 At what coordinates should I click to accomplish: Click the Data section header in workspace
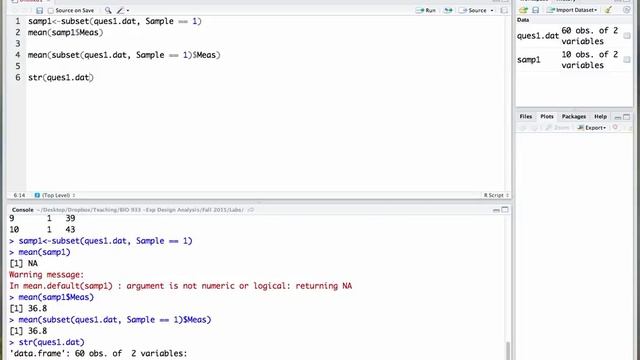523,20
